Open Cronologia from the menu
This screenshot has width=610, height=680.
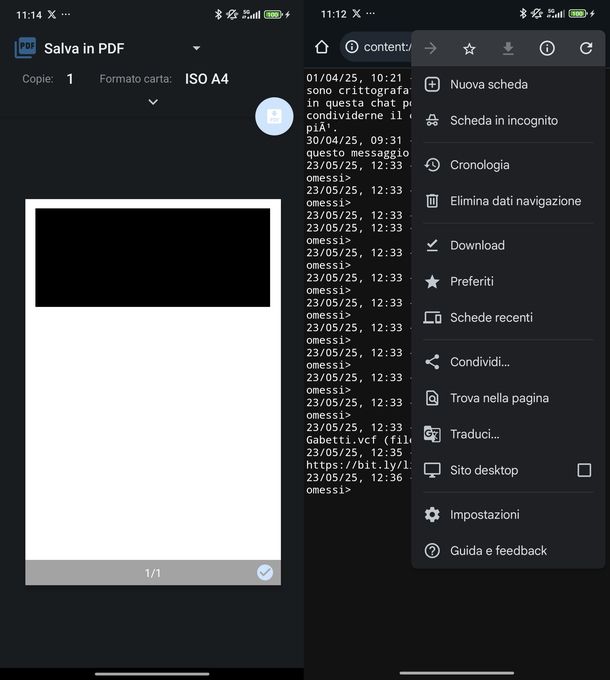(479, 165)
